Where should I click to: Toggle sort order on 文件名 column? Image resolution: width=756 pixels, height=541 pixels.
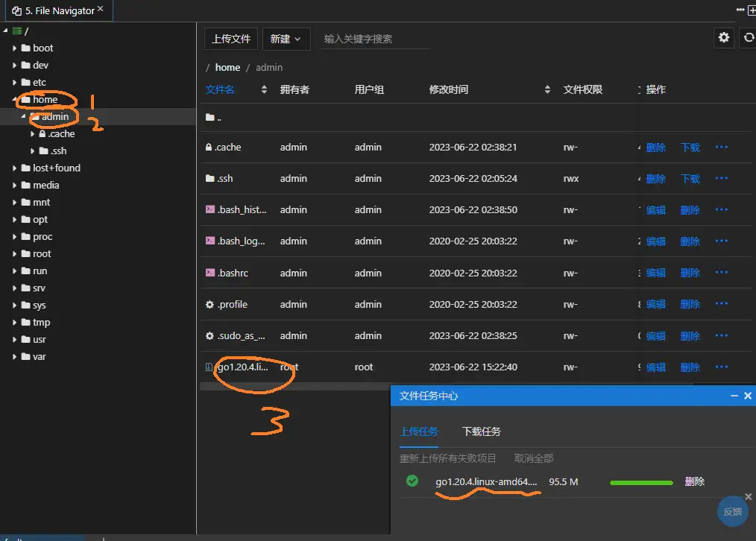[x=265, y=89]
